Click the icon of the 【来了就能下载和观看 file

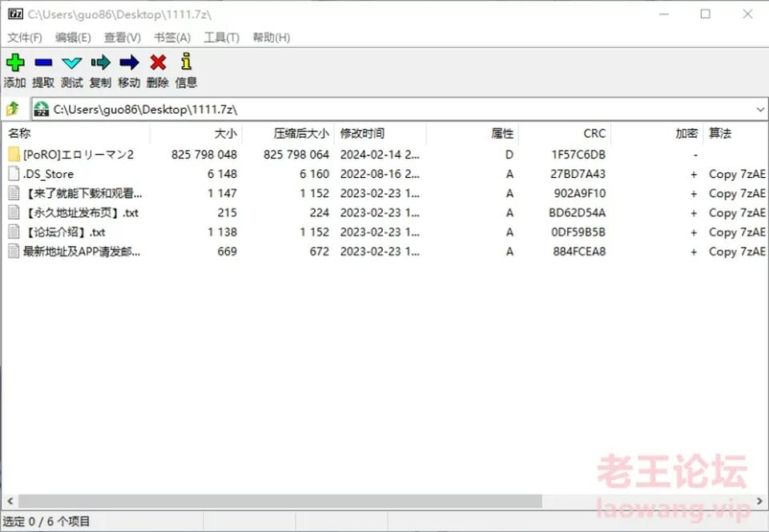[14, 193]
